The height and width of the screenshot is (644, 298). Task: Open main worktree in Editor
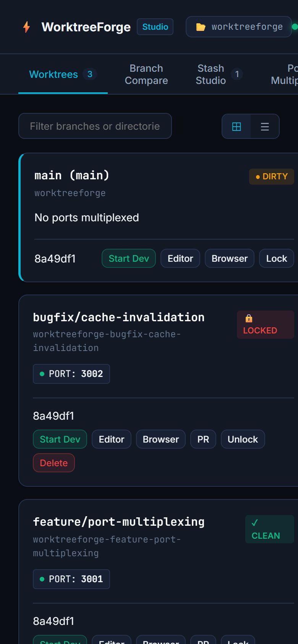[180, 258]
